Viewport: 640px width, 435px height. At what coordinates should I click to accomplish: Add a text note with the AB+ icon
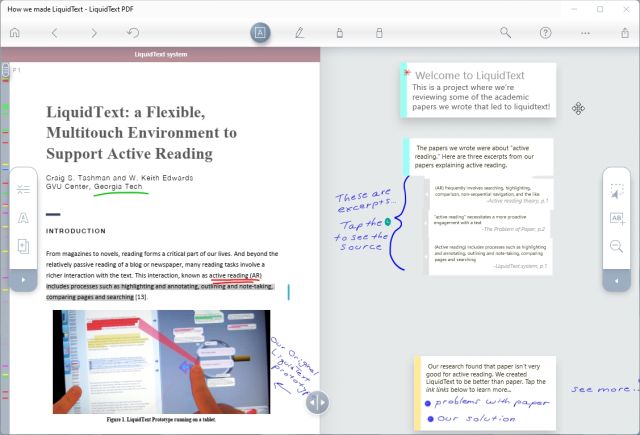click(617, 219)
